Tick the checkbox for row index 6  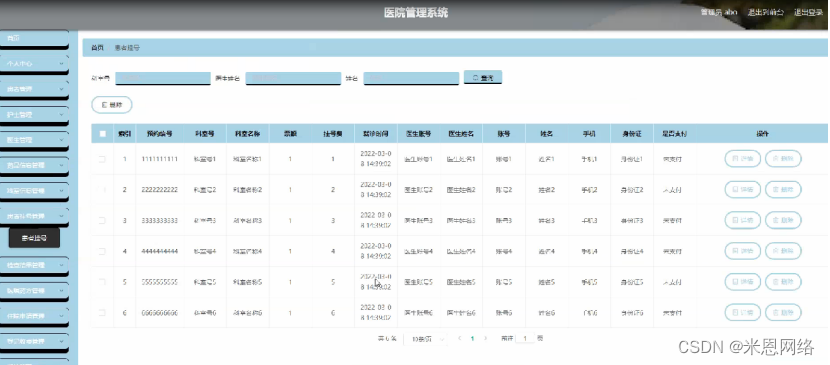[x=102, y=313]
